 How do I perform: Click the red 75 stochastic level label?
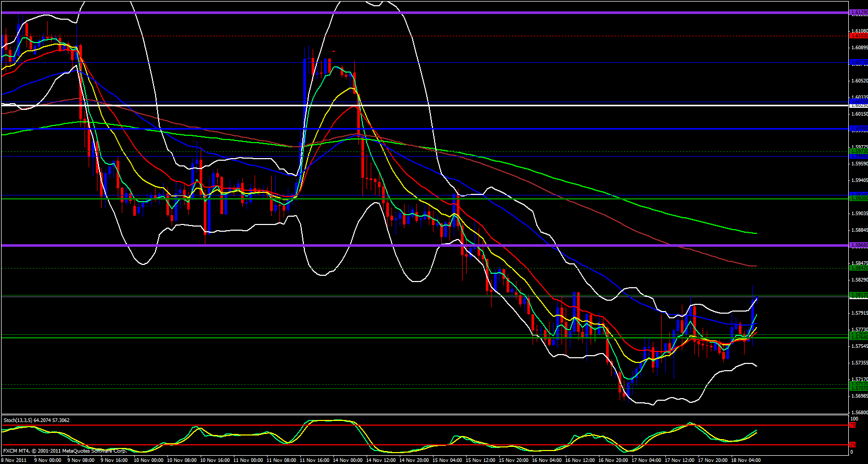click(x=852, y=425)
